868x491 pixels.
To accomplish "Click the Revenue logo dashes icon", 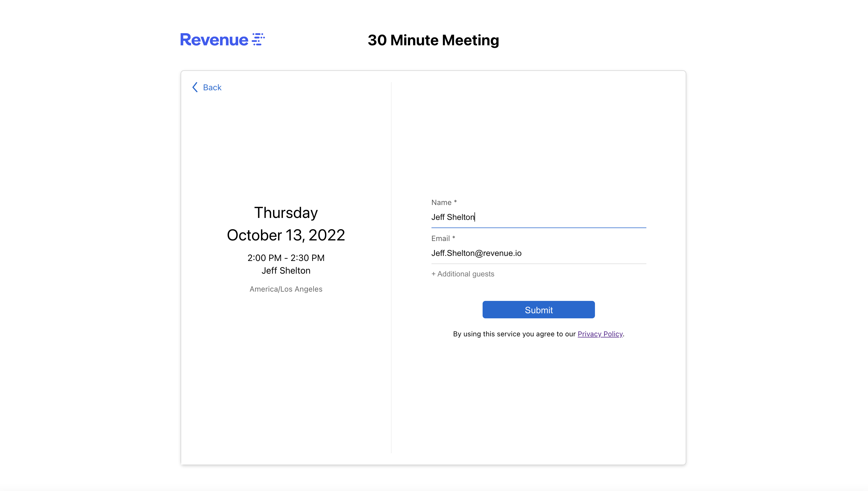I will (x=258, y=39).
